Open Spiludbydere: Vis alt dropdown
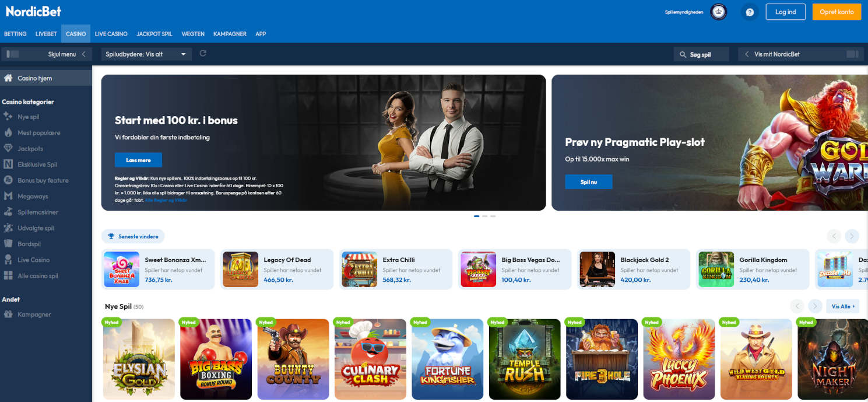The image size is (868, 402). [146, 54]
